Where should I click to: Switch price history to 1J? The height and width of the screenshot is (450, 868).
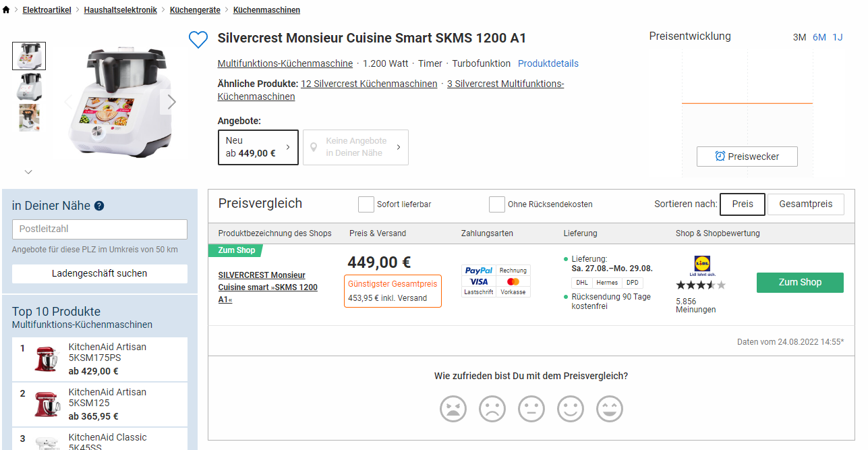[x=838, y=37]
